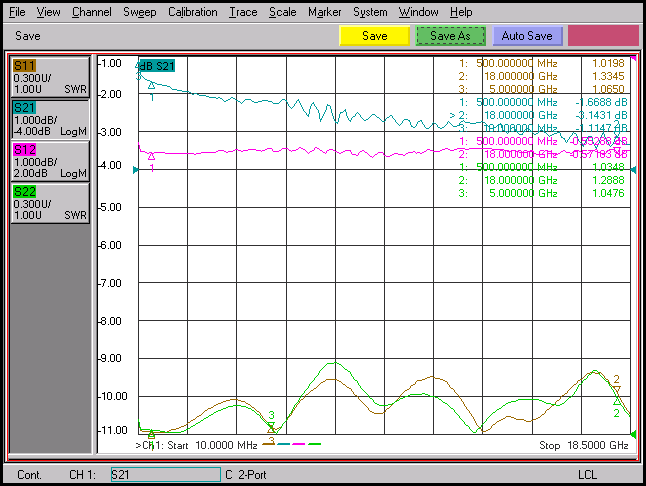
Task: Select the S11 trace panel
Action: pyautogui.click(x=50, y=77)
